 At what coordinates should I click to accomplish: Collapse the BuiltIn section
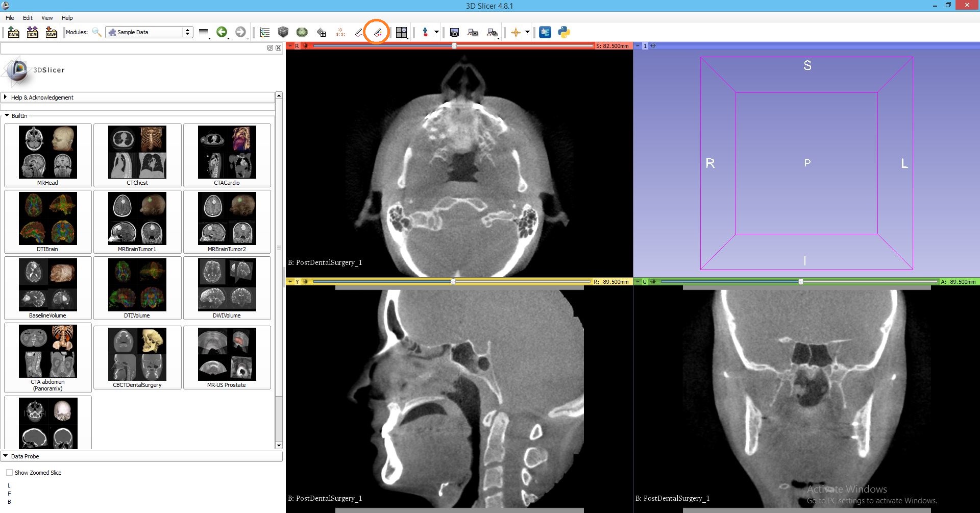(x=7, y=116)
